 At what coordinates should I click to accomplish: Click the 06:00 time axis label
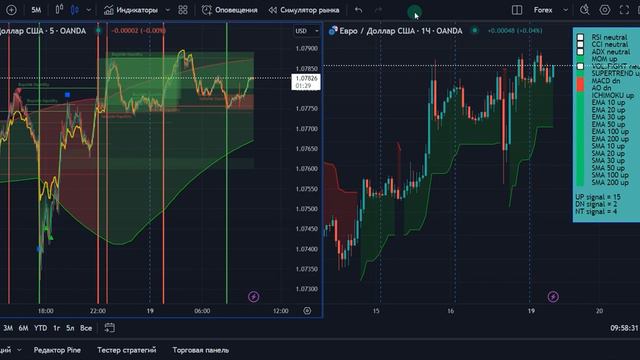tap(202, 311)
